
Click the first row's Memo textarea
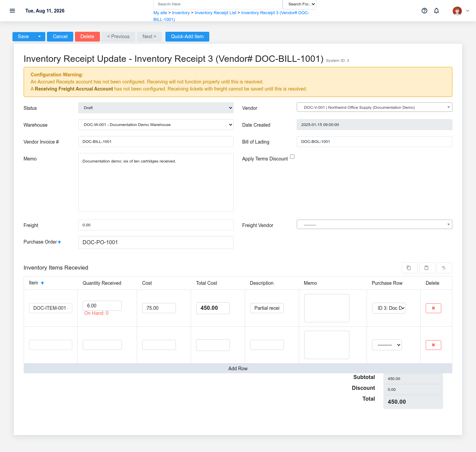point(327,308)
